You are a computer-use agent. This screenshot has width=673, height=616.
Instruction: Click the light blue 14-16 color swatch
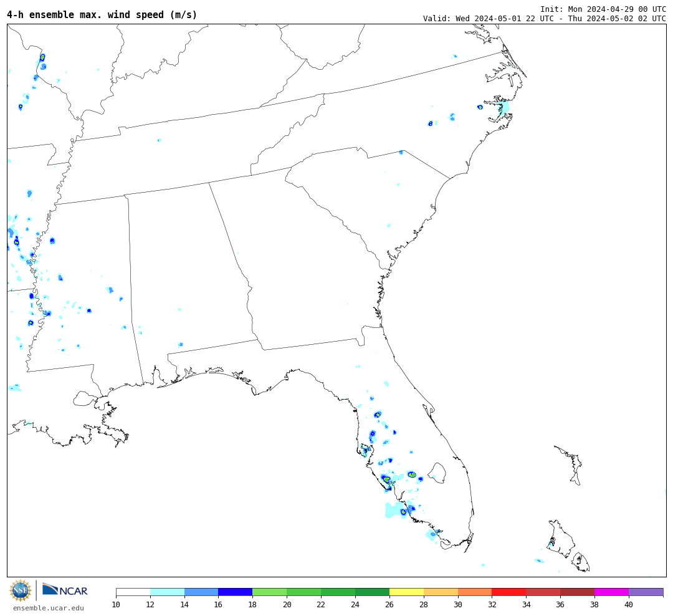click(201, 592)
